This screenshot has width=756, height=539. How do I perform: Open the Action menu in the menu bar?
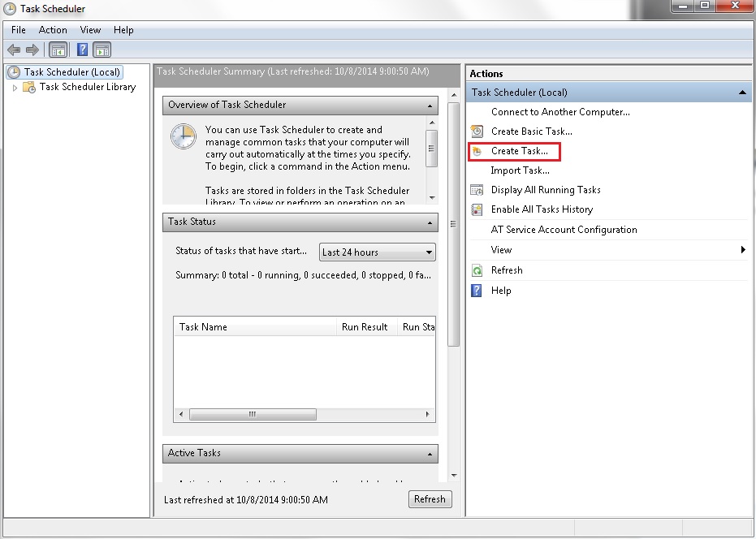coord(53,30)
